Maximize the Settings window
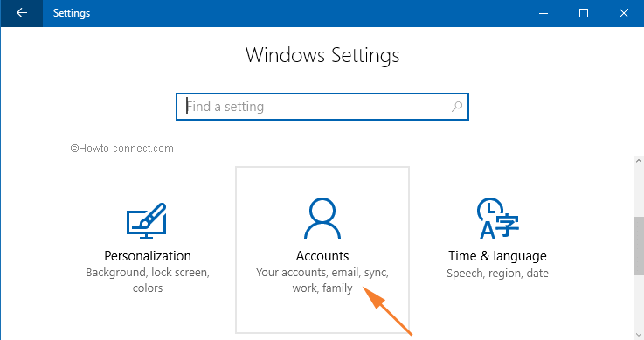This screenshot has width=644, height=340. 583,13
